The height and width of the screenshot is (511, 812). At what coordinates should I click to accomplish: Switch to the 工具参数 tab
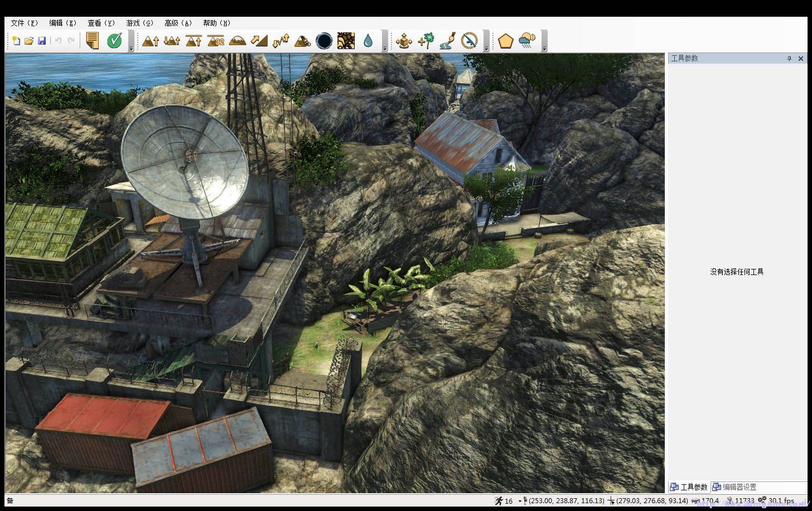point(689,487)
